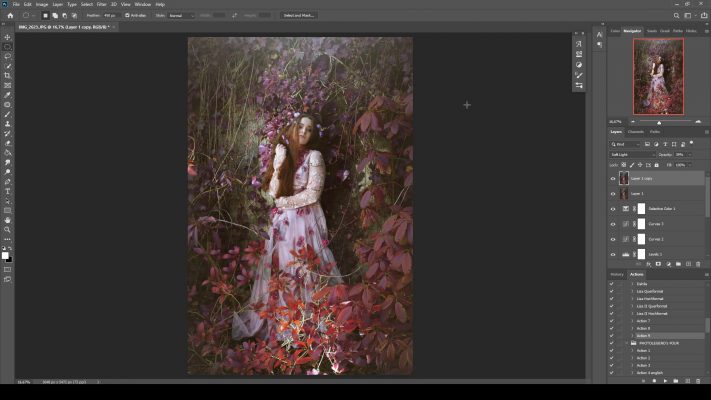Toggle visibility of Selective Color 1 layer

(x=613, y=209)
